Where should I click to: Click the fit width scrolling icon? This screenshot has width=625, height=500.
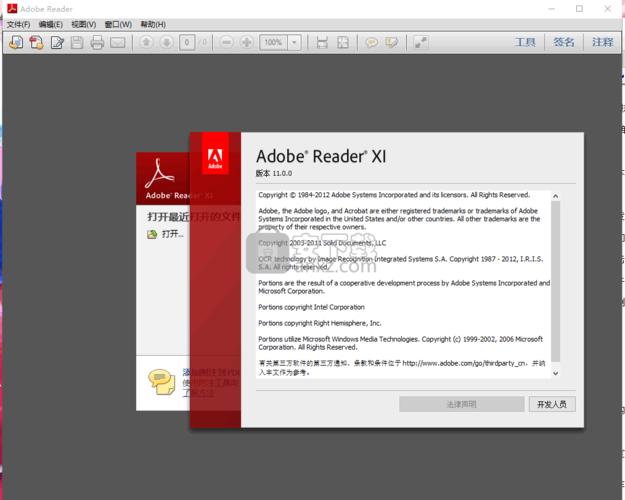click(x=322, y=42)
